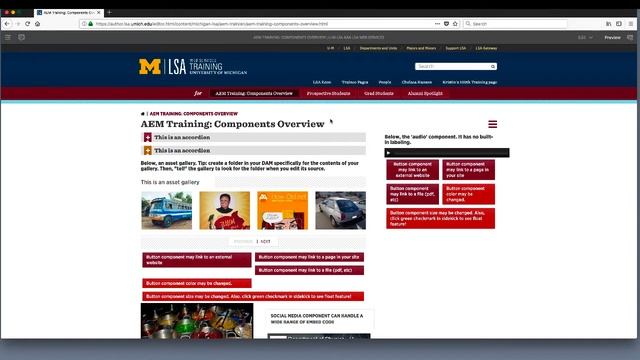Screen dimensions: 640x360
Task: Reload the page with the refresh icon
Action: click(27, 24)
